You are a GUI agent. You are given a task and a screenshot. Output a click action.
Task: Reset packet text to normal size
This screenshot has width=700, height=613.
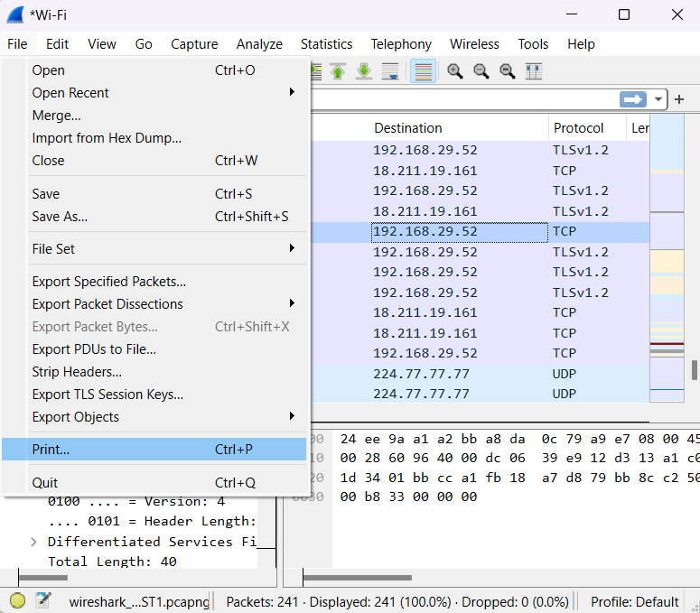coord(508,71)
